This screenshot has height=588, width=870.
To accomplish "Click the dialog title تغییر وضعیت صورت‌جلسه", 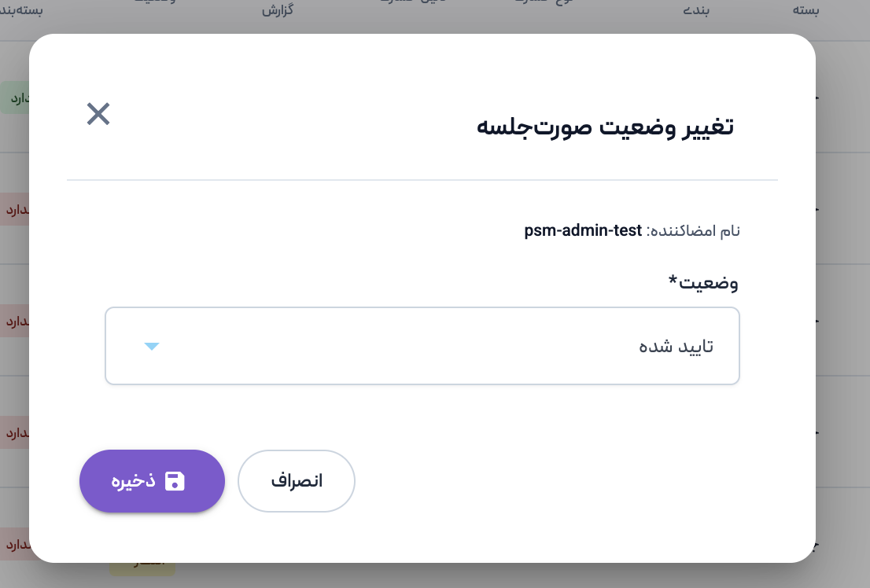I will [x=605, y=127].
